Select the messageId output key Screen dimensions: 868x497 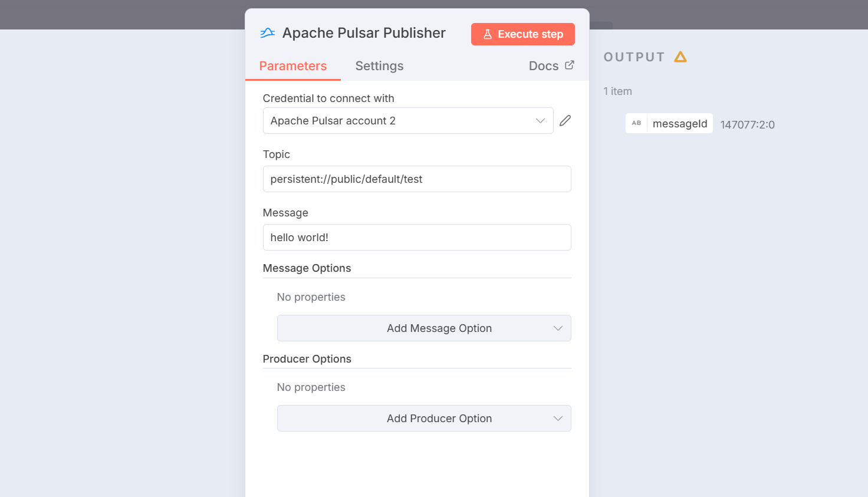680,124
